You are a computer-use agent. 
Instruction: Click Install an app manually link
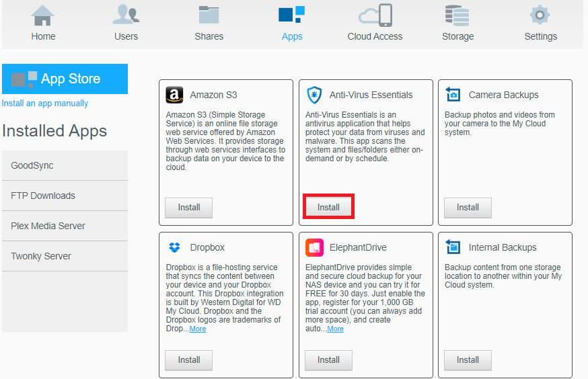click(45, 103)
